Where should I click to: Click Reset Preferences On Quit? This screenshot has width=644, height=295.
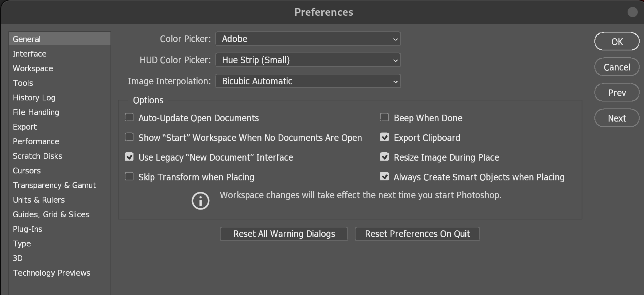coord(417,234)
